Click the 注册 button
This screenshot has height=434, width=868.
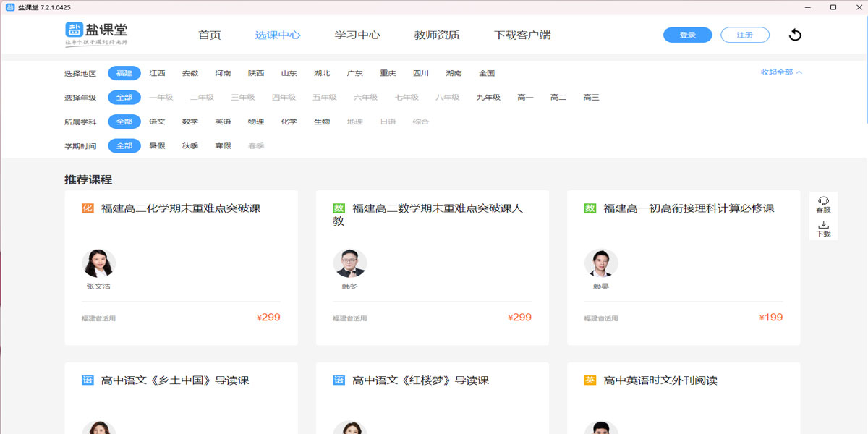[745, 35]
